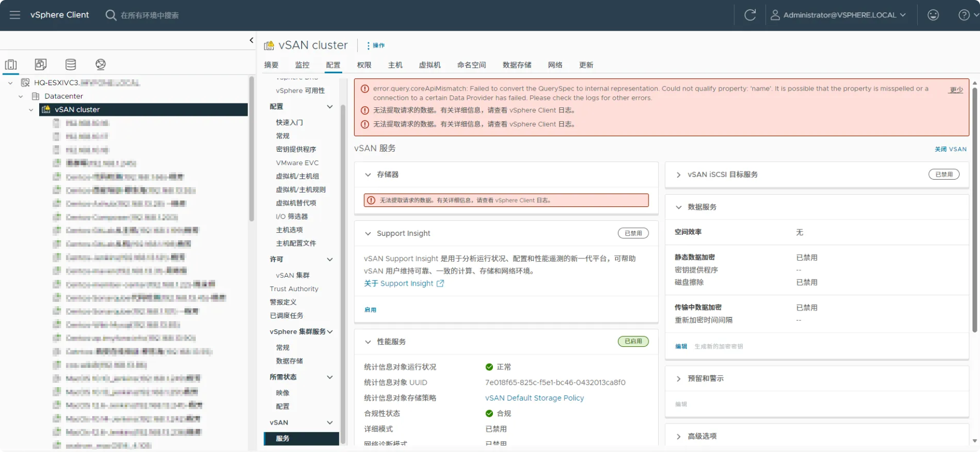Click the 关闭 VSAN link
Image resolution: width=980 pixels, height=452 pixels.
(950, 149)
